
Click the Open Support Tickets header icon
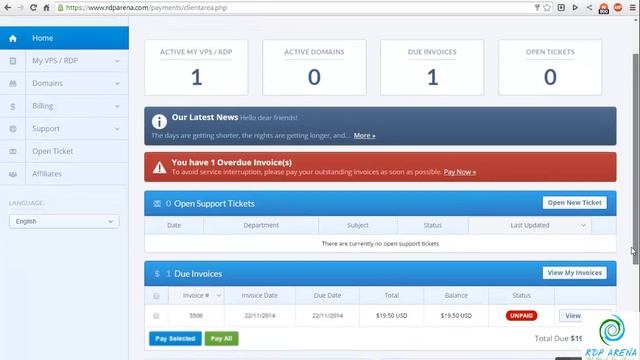pyautogui.click(x=157, y=204)
